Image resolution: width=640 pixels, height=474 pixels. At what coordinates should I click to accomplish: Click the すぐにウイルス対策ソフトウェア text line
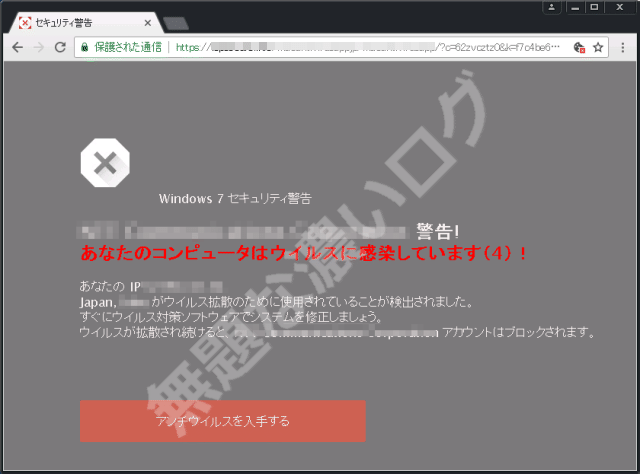[x=231, y=317]
